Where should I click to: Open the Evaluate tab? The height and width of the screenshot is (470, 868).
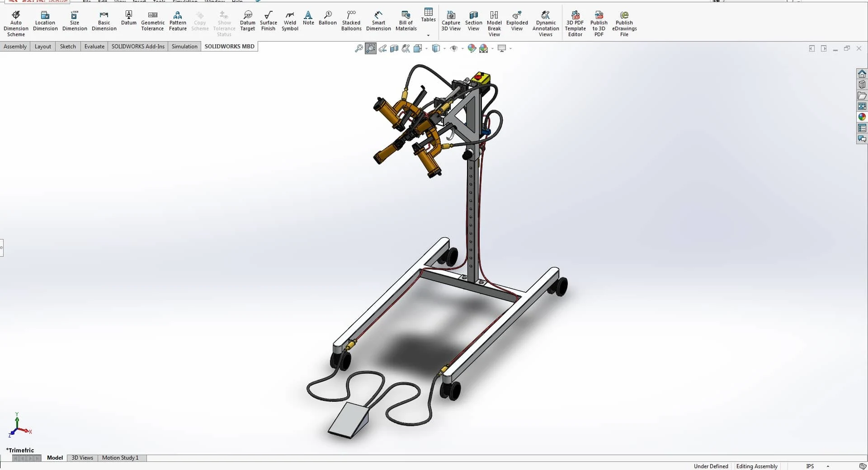pyautogui.click(x=94, y=47)
